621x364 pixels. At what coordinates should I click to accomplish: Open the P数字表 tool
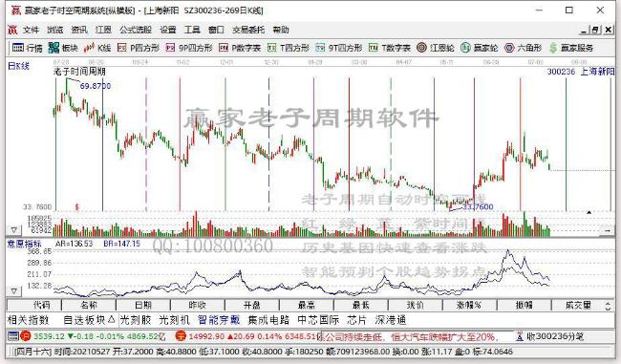point(240,48)
